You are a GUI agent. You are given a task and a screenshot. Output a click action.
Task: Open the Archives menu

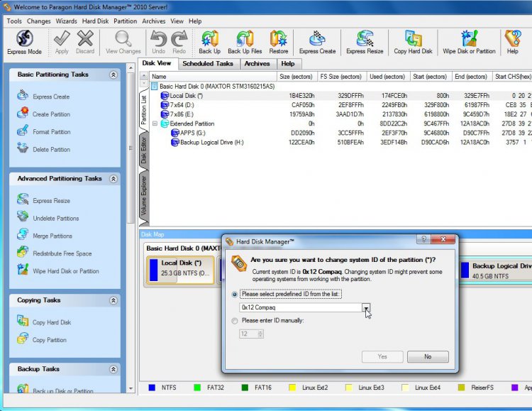click(154, 21)
